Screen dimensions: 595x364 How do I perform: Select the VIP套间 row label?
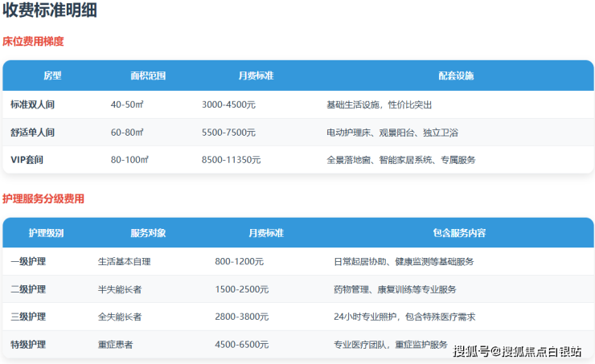click(x=27, y=160)
